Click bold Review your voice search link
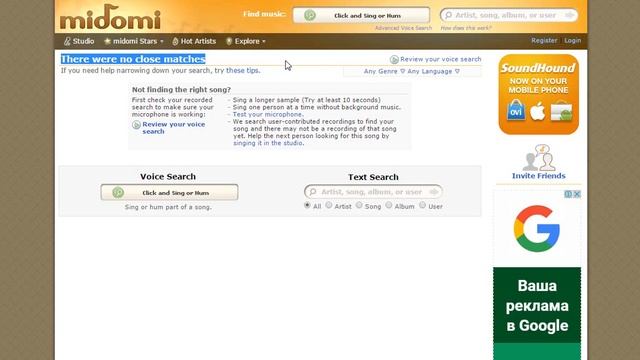 tap(173, 128)
